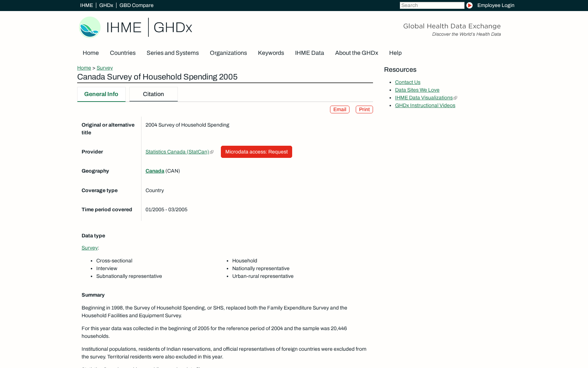Image resolution: width=588 pixels, height=368 pixels.
Task: Open the Organizations menu item
Action: (x=228, y=53)
